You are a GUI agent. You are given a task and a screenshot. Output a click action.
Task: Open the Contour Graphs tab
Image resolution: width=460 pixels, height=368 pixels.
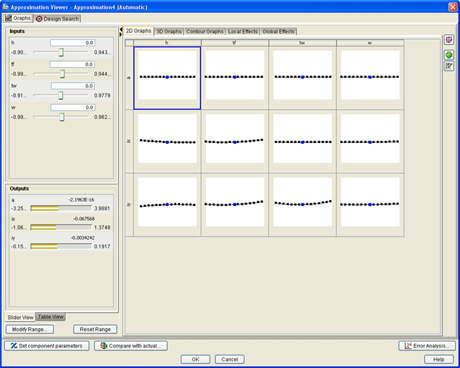pos(205,31)
